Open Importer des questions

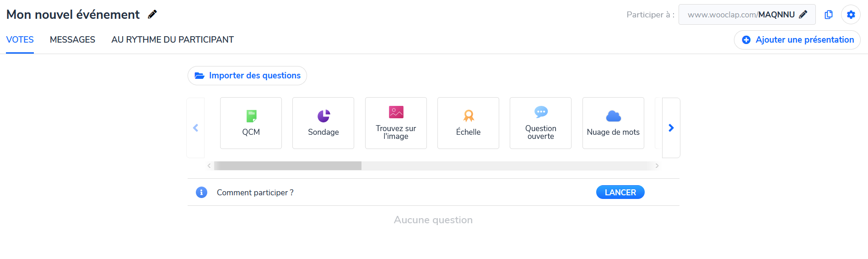point(247,76)
